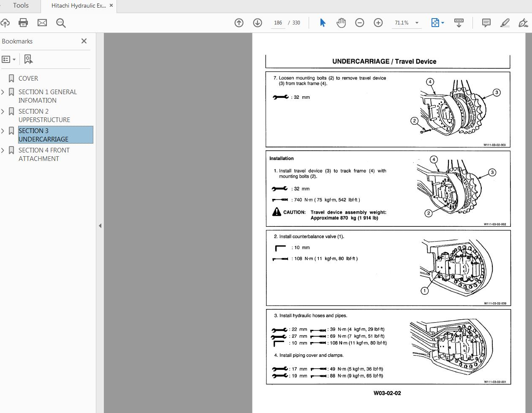Go to next page with down arrow
The width and height of the screenshot is (532, 413).
[258, 23]
